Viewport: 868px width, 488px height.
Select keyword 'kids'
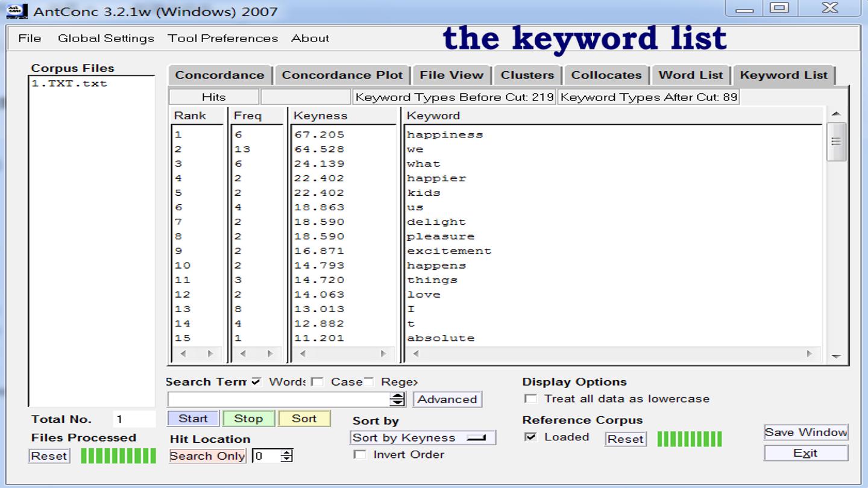[x=424, y=193]
